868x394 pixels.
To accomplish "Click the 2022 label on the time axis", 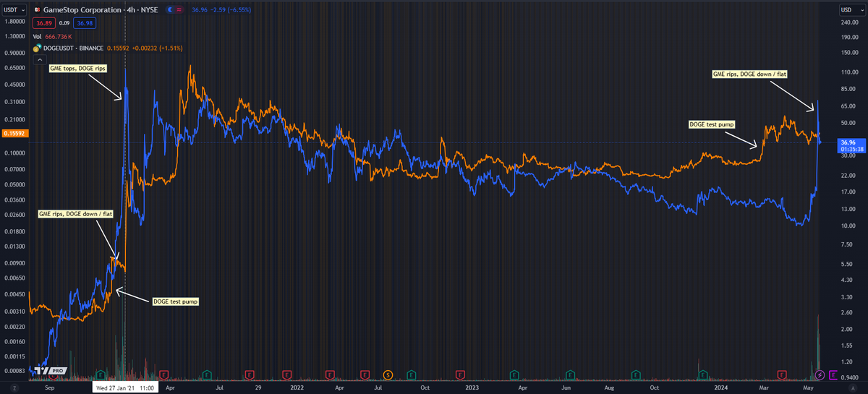I will (297, 387).
